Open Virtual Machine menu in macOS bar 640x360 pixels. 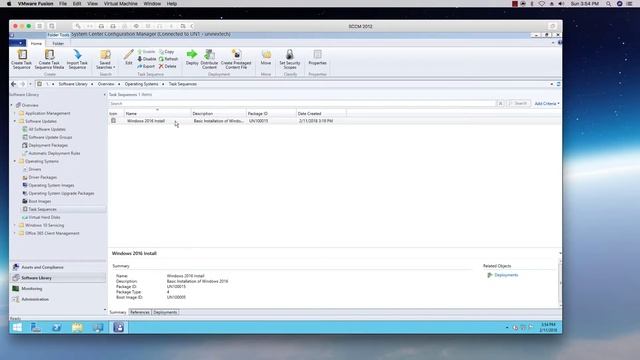point(120,4)
